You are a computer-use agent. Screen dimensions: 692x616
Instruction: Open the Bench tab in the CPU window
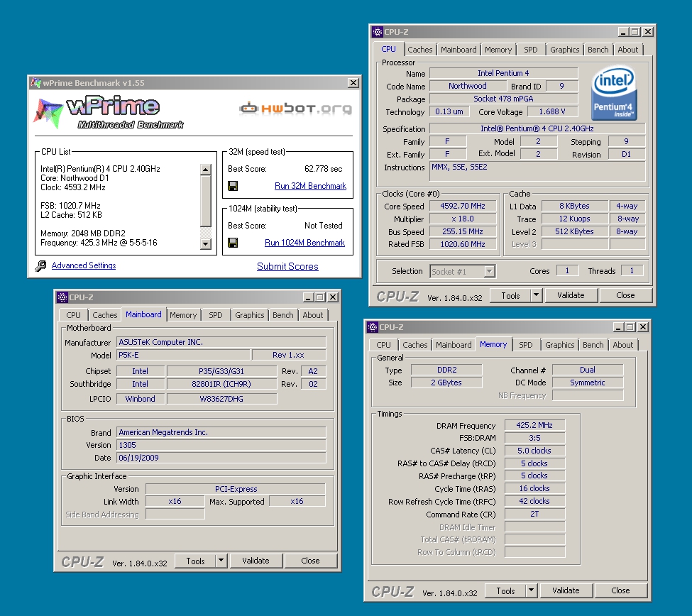(598, 50)
